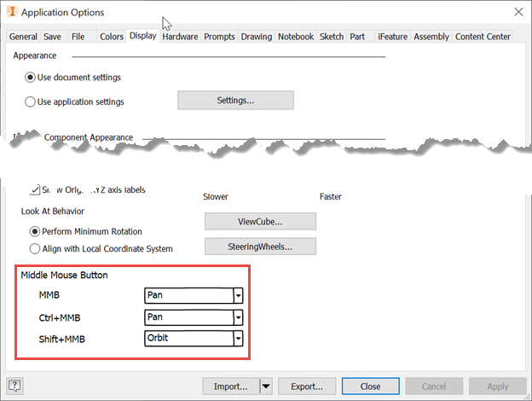Toggle Show Origin XYZ axis labels checkbox
This screenshot has height=401, width=532.
[x=35, y=189]
